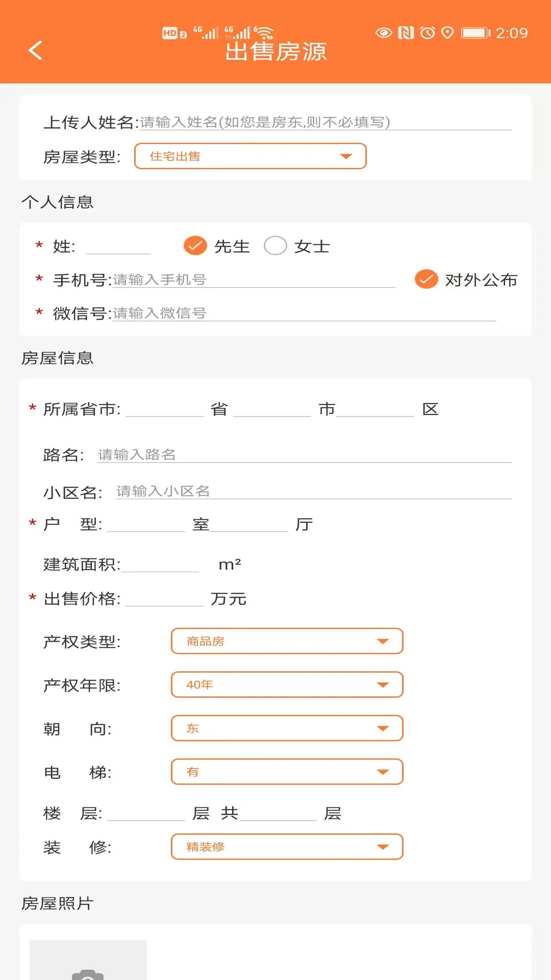The height and width of the screenshot is (980, 551).
Task: Open the 电梯 dropdown showing 有
Action: tap(287, 772)
